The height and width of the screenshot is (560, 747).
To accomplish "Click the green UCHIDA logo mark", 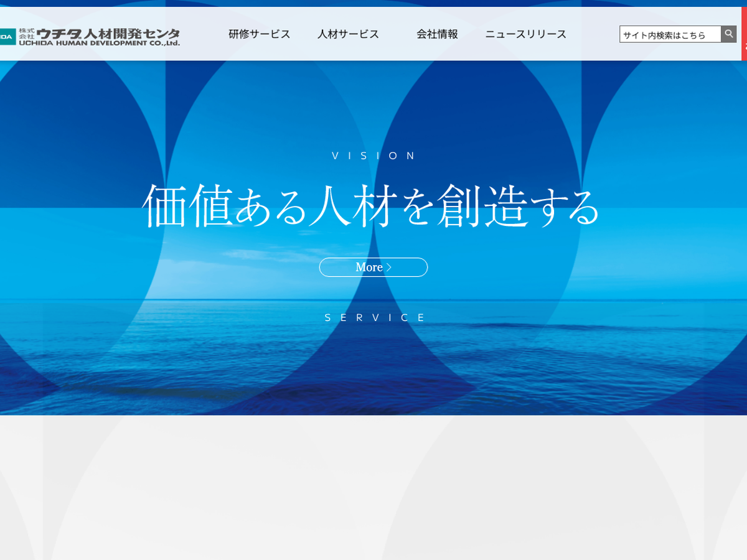I will pos(7,37).
